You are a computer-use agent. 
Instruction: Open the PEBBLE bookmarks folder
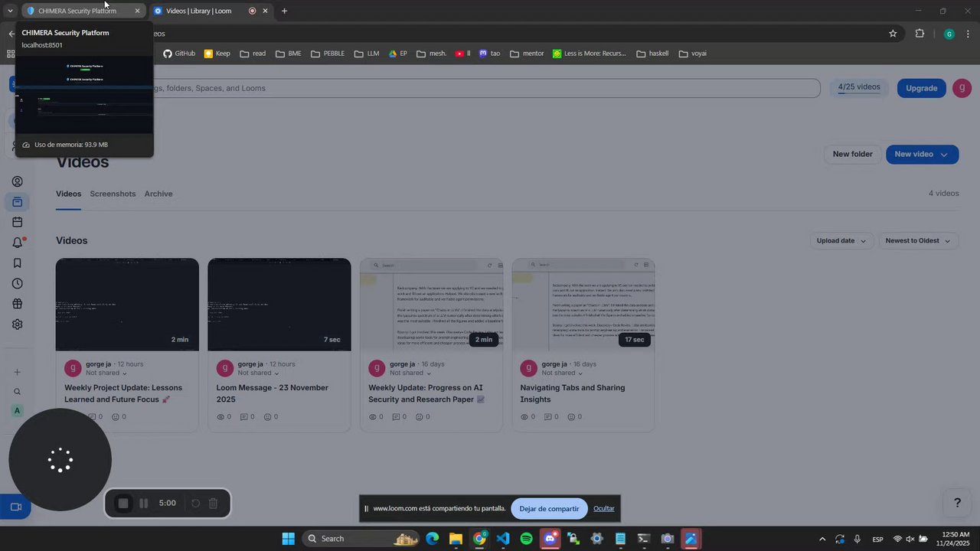click(x=327, y=54)
